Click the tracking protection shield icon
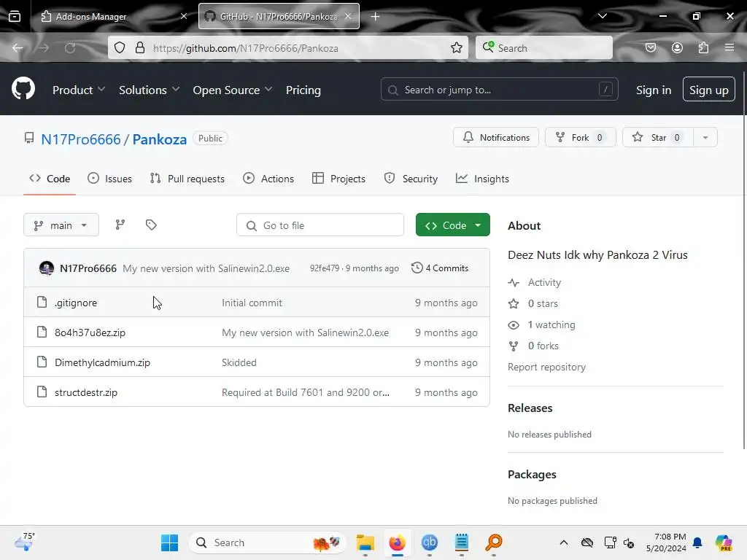Image resolution: width=747 pixels, height=560 pixels. pos(120,47)
